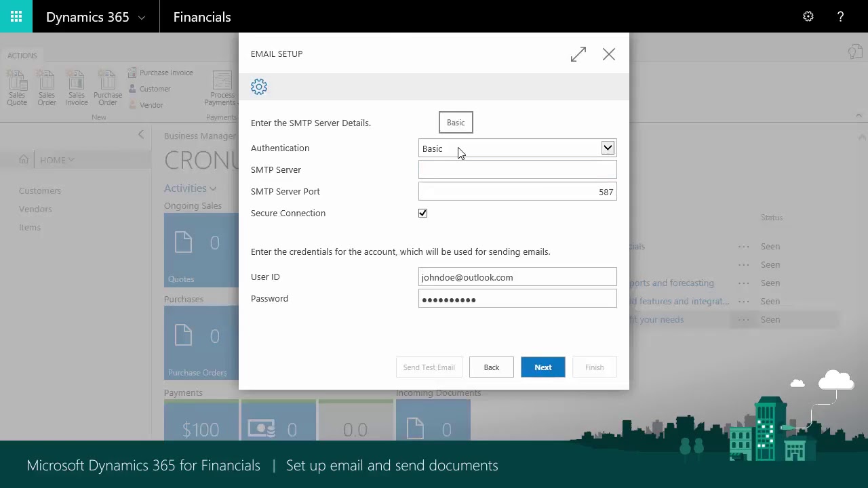The width and height of the screenshot is (868, 488).
Task: Collapse the navigation pane with the left chevron
Action: pyautogui.click(x=141, y=135)
